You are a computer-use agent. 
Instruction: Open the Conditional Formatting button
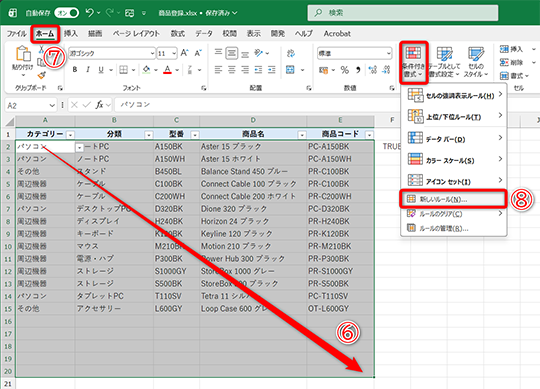click(414, 62)
